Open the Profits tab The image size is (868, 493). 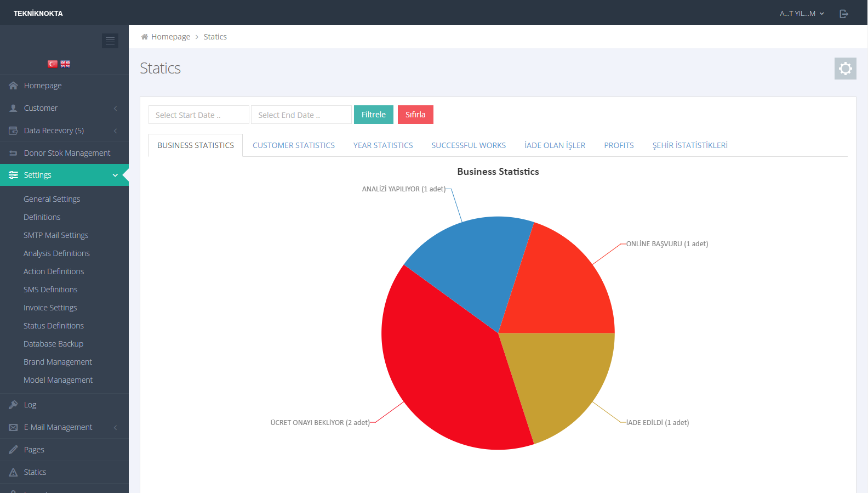click(x=619, y=145)
